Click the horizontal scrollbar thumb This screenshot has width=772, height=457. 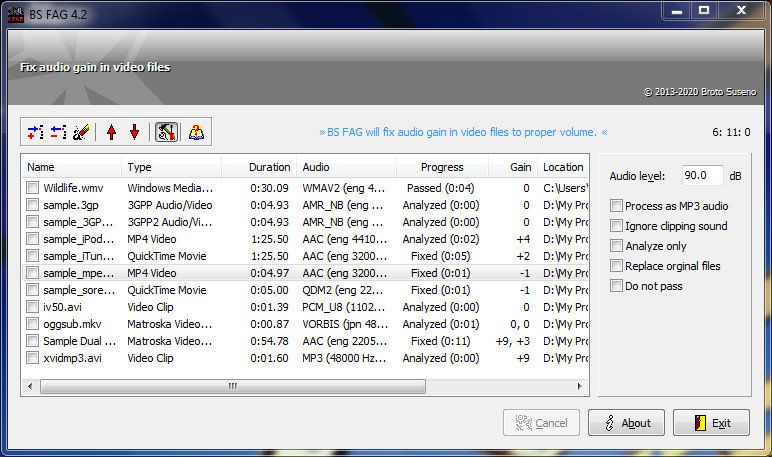233,386
